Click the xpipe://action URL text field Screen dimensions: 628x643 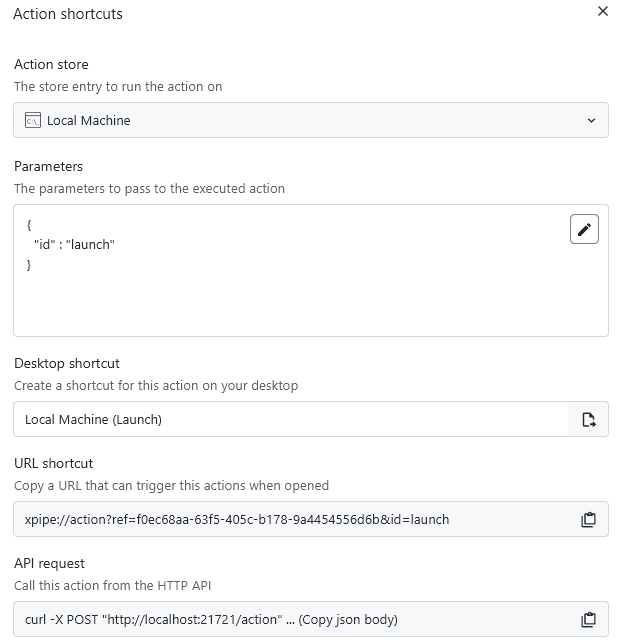pyautogui.click(x=290, y=520)
